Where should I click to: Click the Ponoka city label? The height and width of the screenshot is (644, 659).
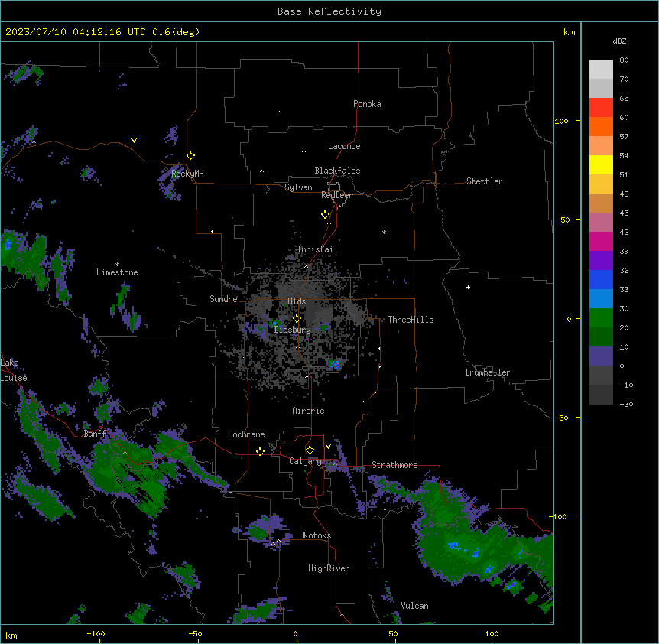[367, 104]
